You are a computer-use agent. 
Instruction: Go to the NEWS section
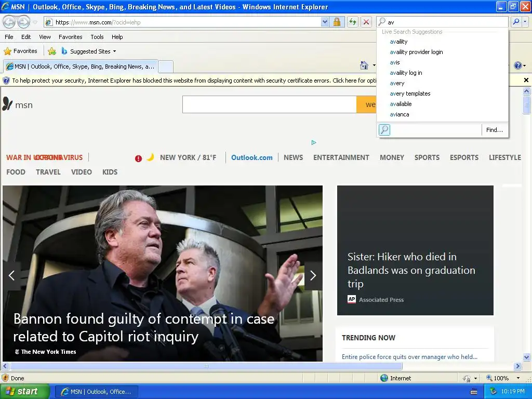294,157
